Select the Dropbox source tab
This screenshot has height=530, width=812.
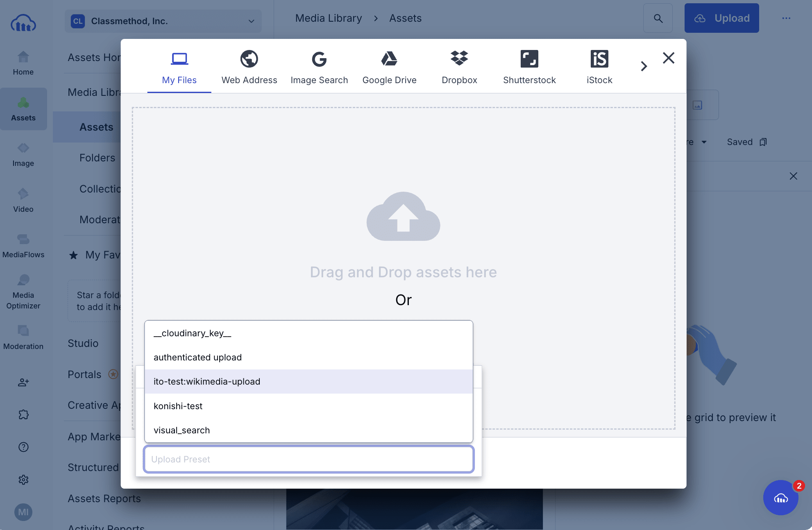coord(460,68)
